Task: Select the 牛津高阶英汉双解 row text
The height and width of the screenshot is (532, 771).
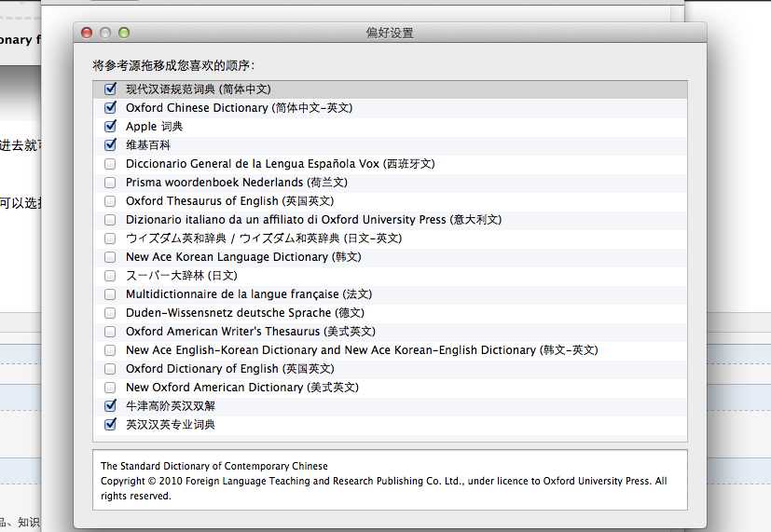Action: click(170, 405)
